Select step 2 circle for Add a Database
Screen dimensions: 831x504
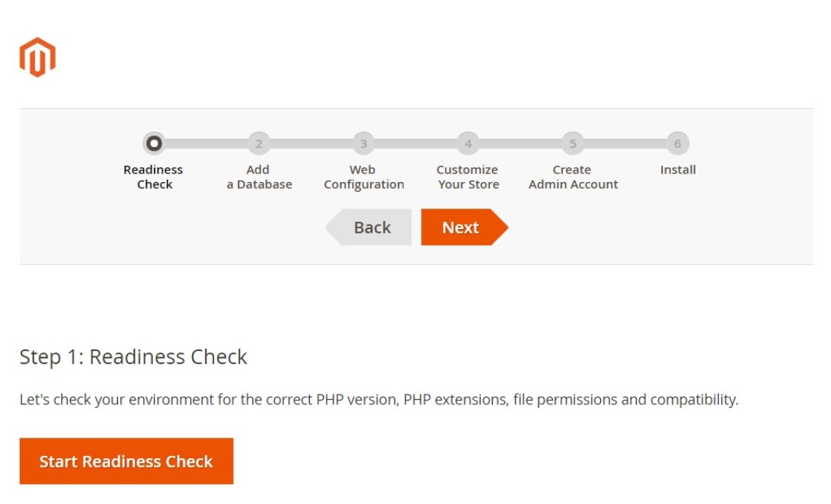pyautogui.click(x=259, y=143)
